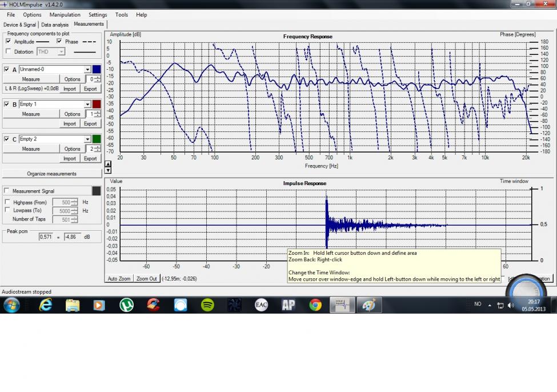
Task: Uncheck the Phase checkbox
Action: pos(59,42)
